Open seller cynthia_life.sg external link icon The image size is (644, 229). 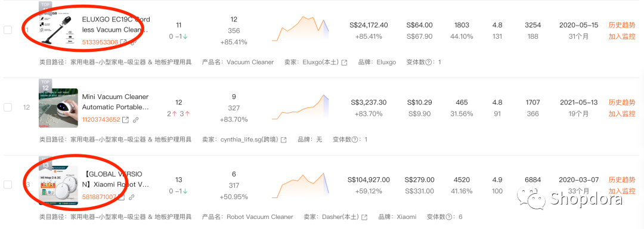click(283, 140)
